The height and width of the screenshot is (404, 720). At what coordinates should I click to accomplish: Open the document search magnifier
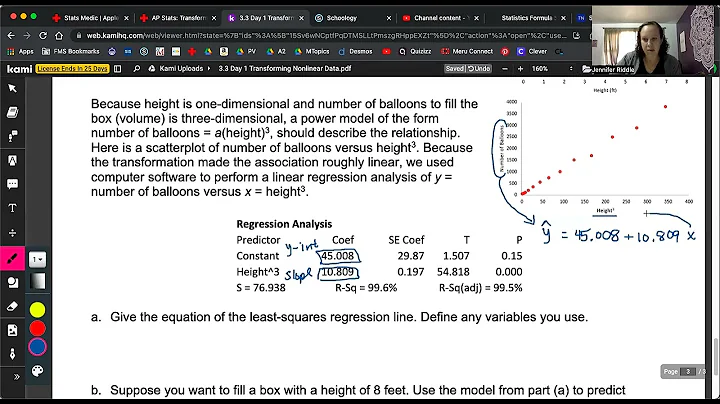coord(136,69)
